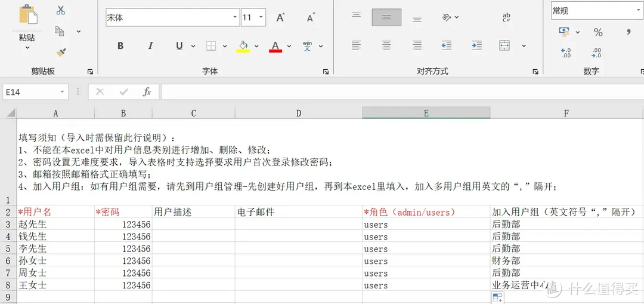Viewport: 644px width, 304px height.
Task: Open the font color dropdown arrow
Action: pyautogui.click(x=289, y=46)
